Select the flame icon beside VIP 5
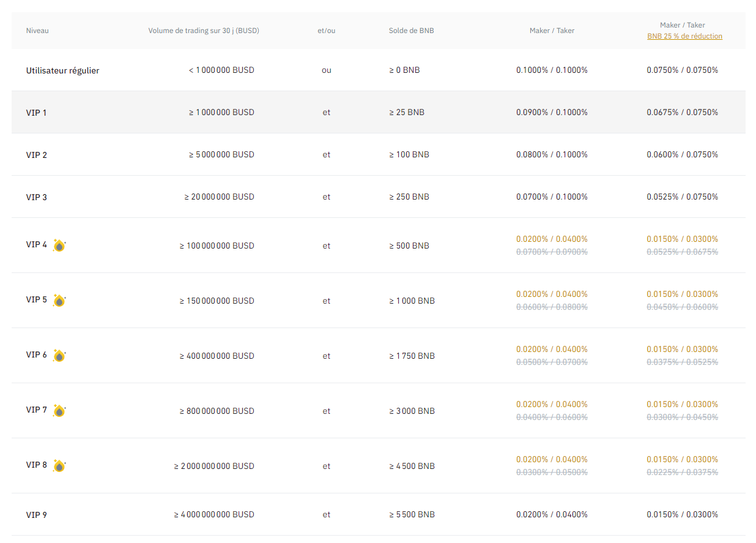The height and width of the screenshot is (543, 756). [x=59, y=300]
